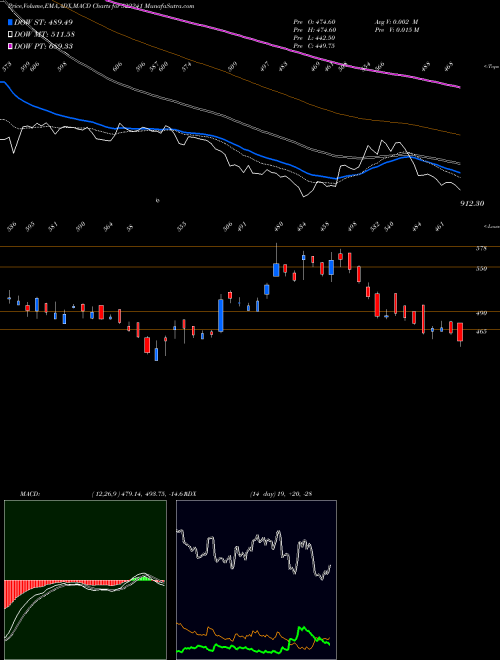
Task: Click the white DOW MT legend swatch
Action: click(11, 35)
